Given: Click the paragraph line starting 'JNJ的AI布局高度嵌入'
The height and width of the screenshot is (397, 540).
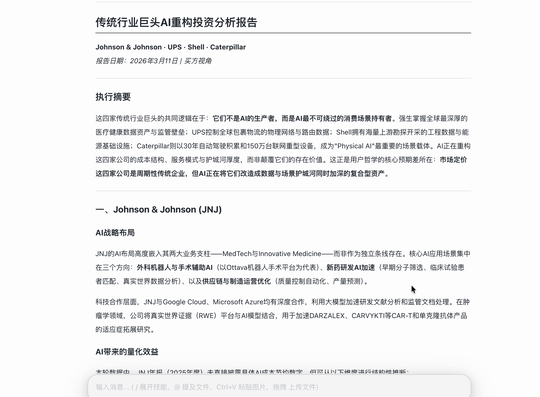Looking at the screenshot, I should coord(283,254).
